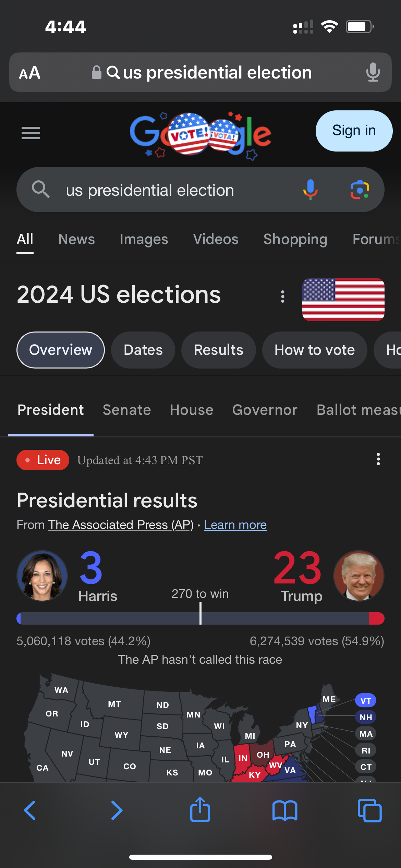Tap the address bar dictation microphone
The image size is (401, 868).
(x=373, y=72)
